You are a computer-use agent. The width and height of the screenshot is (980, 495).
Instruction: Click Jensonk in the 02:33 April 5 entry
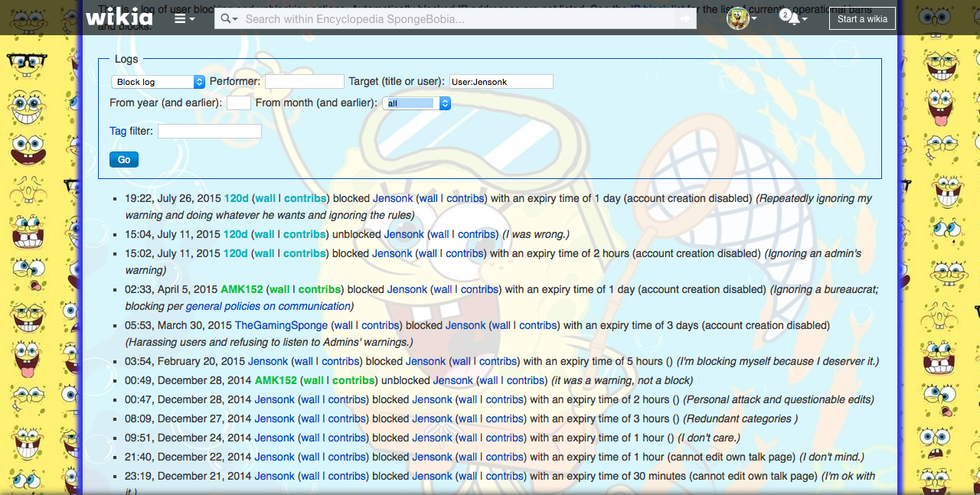tap(407, 289)
